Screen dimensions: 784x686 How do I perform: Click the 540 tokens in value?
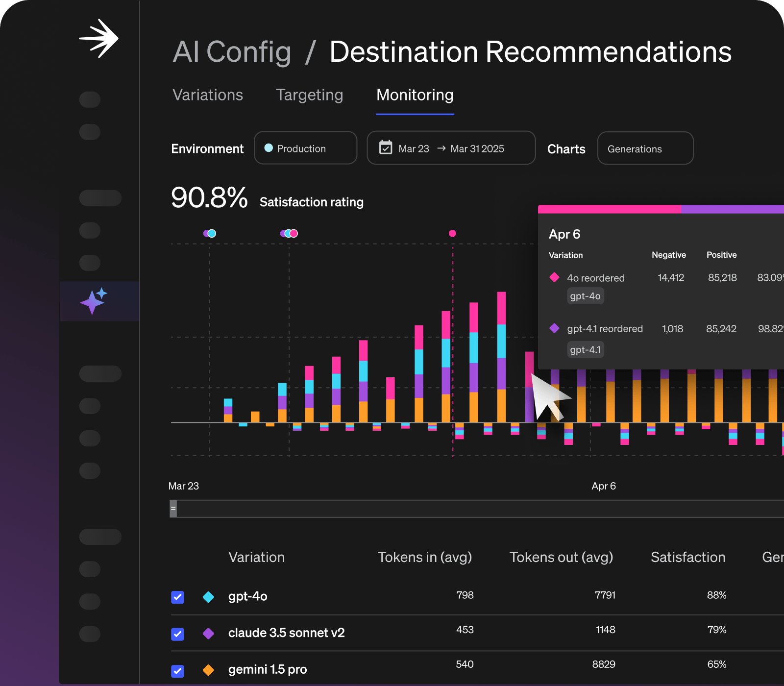(x=465, y=664)
